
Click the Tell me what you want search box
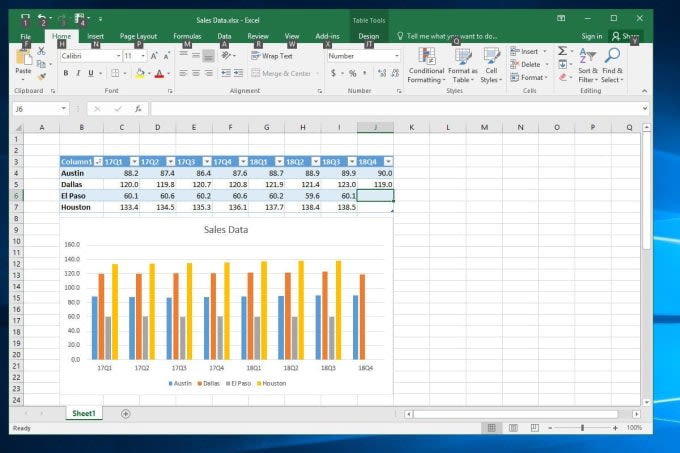(x=447, y=36)
